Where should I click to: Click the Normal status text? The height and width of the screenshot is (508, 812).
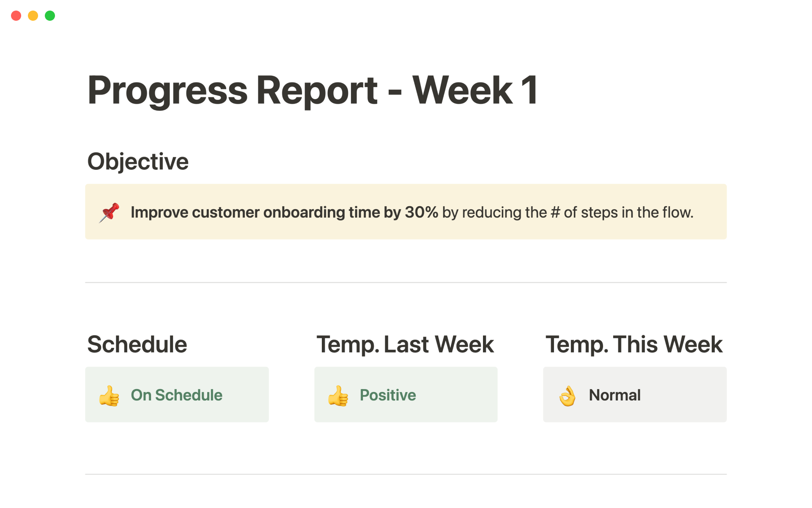pos(614,395)
